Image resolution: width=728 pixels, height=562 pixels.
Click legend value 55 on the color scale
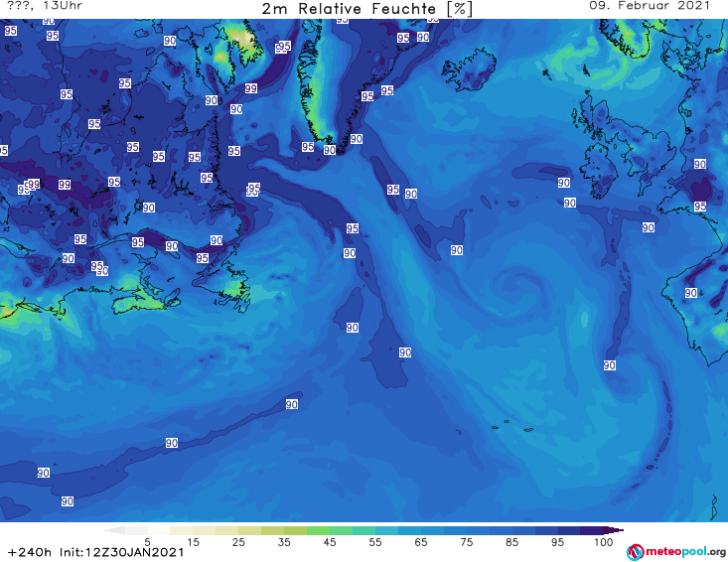pyautogui.click(x=375, y=542)
